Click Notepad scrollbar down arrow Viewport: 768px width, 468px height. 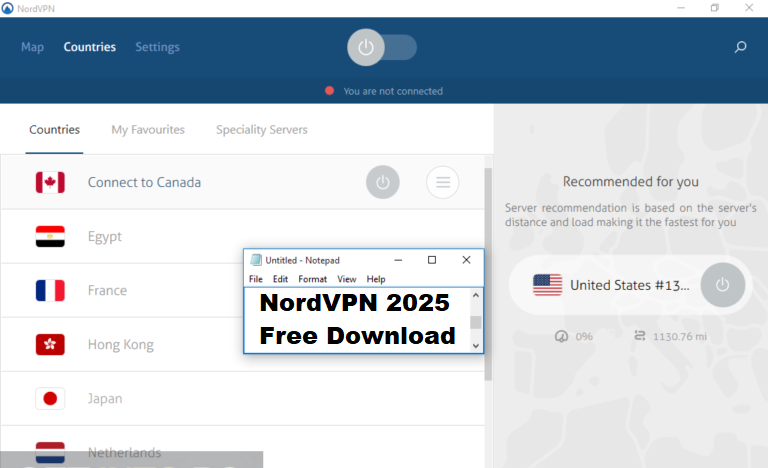[x=475, y=345]
